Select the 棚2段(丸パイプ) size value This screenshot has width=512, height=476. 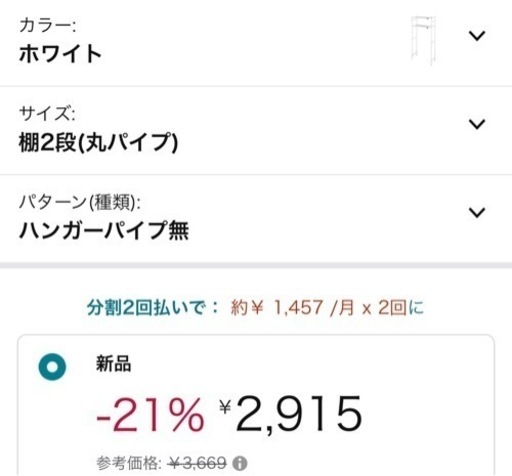tap(98, 143)
